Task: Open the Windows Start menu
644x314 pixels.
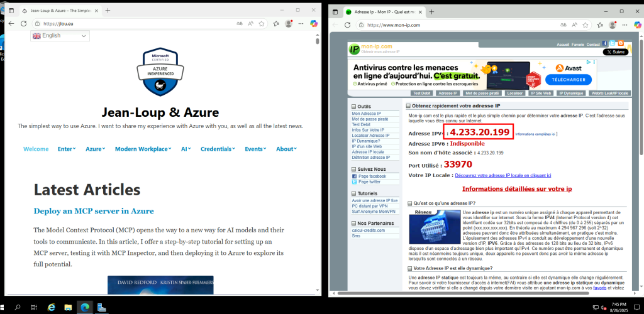Action: [x=3, y=306]
